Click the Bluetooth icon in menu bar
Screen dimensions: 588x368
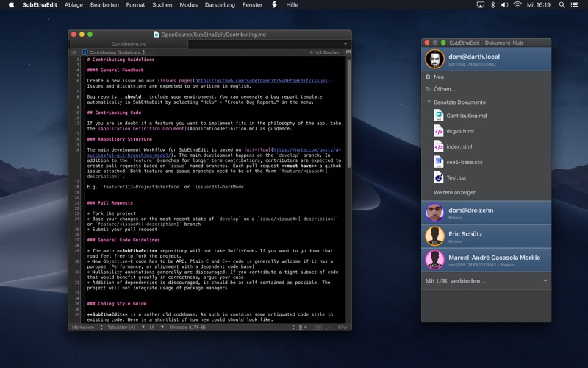[x=492, y=5]
